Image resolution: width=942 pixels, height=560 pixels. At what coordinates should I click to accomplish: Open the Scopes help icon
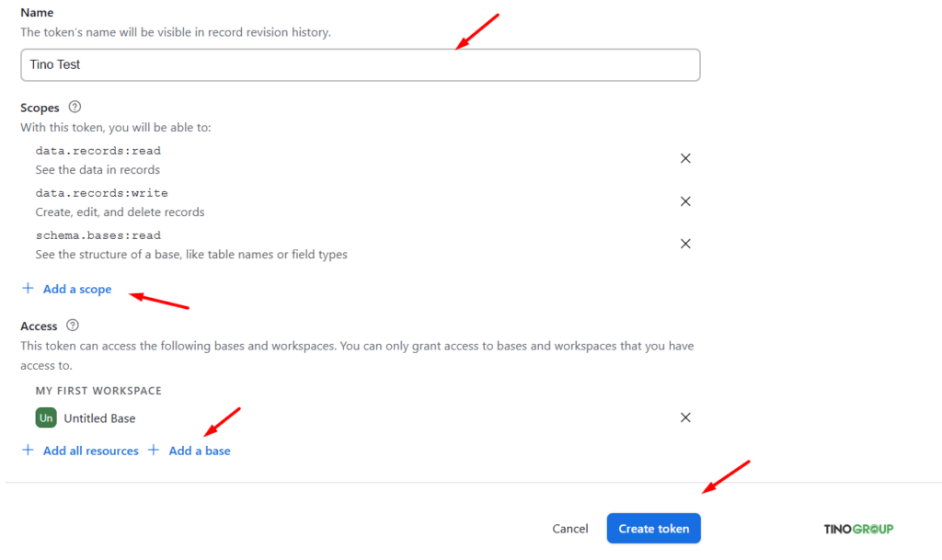(74, 107)
